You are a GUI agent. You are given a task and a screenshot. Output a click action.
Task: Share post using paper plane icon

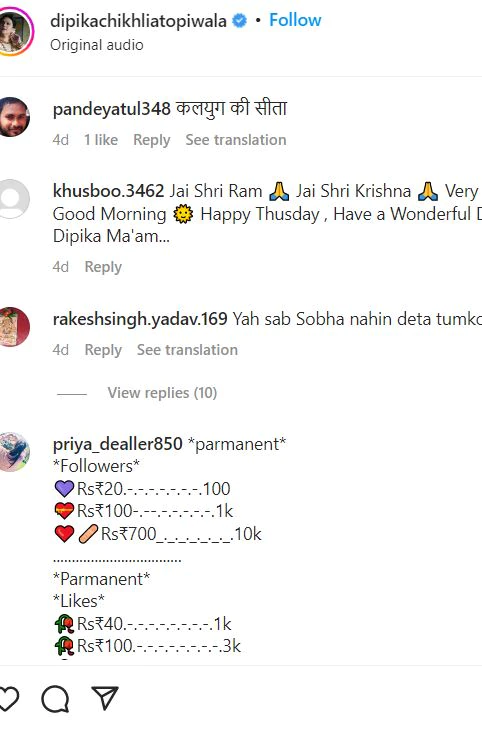[104, 697]
